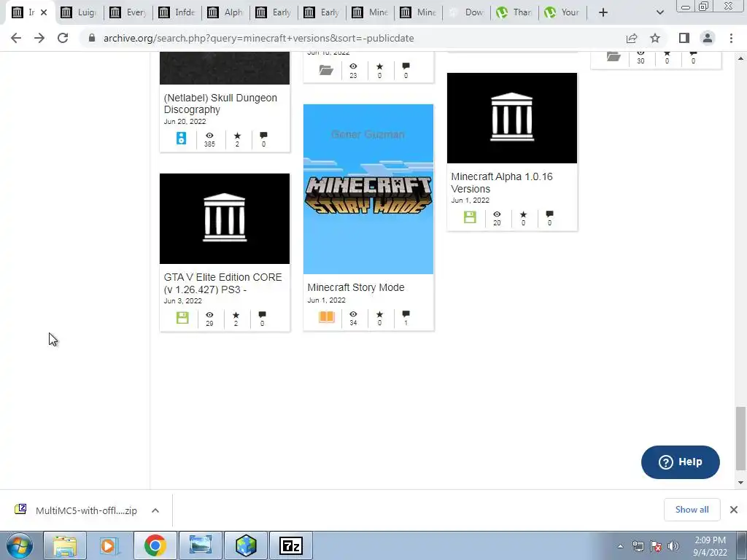Close the active archive.org tab
Viewport: 747px width, 560px height.
44,12
